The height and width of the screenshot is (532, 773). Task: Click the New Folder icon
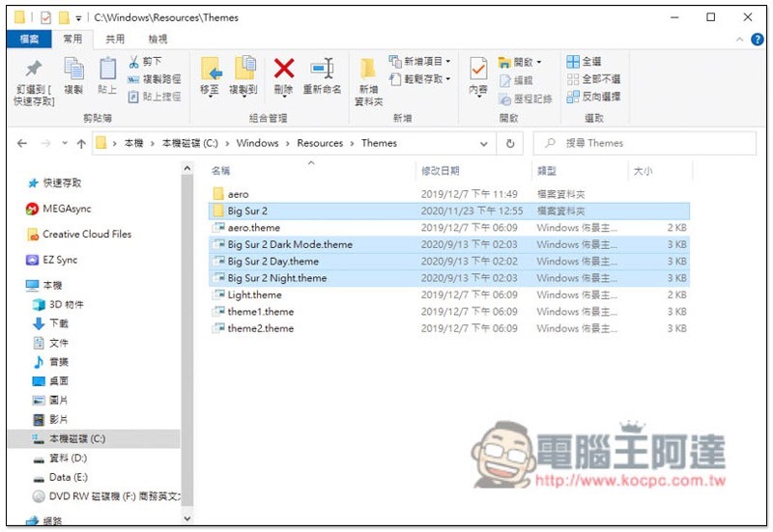click(368, 69)
